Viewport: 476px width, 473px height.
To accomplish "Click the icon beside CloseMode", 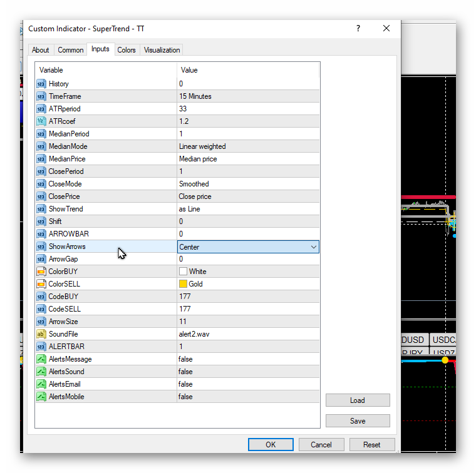I will pyautogui.click(x=41, y=184).
